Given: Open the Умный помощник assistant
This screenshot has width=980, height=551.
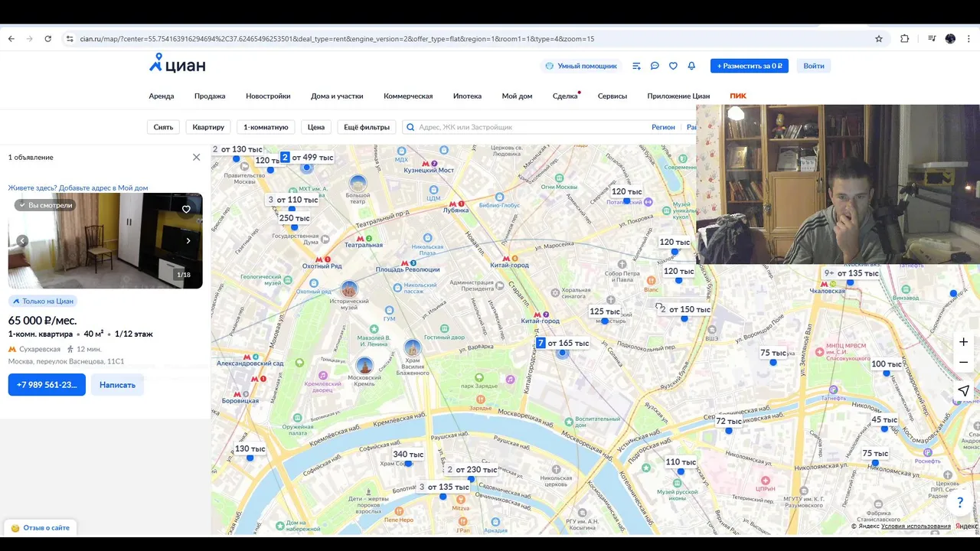Looking at the screenshot, I should pyautogui.click(x=581, y=66).
